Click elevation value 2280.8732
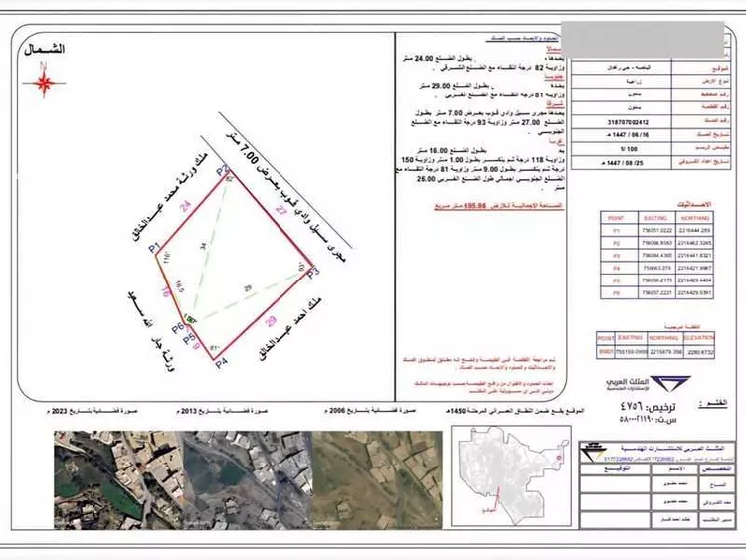This screenshot has width=746, height=560. 698,352
